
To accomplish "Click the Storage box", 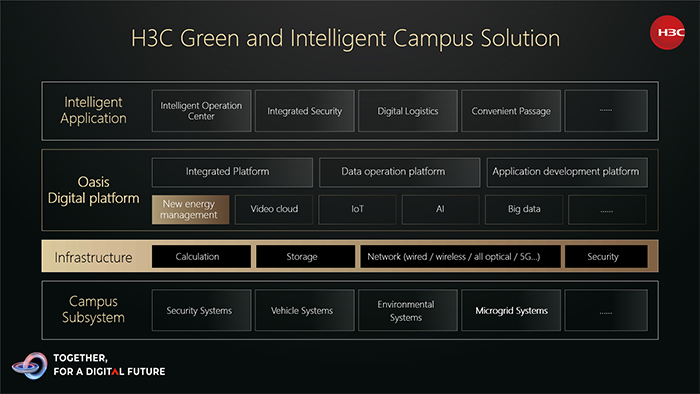I will pos(305,257).
